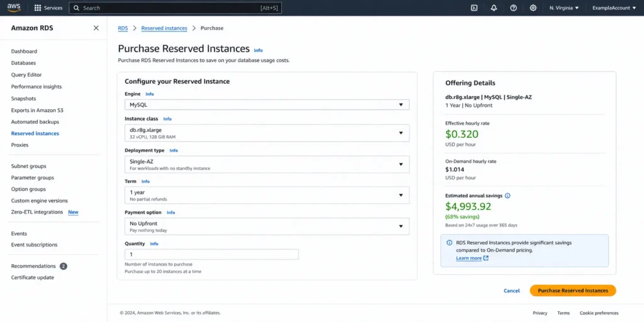The height and width of the screenshot is (322, 644).
Task: Open Recommendations in the sidebar
Action: point(33,266)
